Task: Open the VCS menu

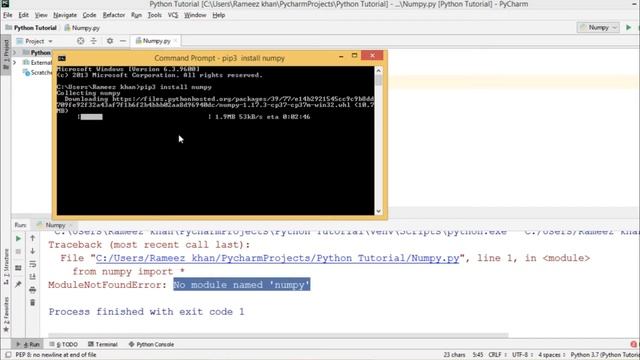Action: click(x=173, y=15)
